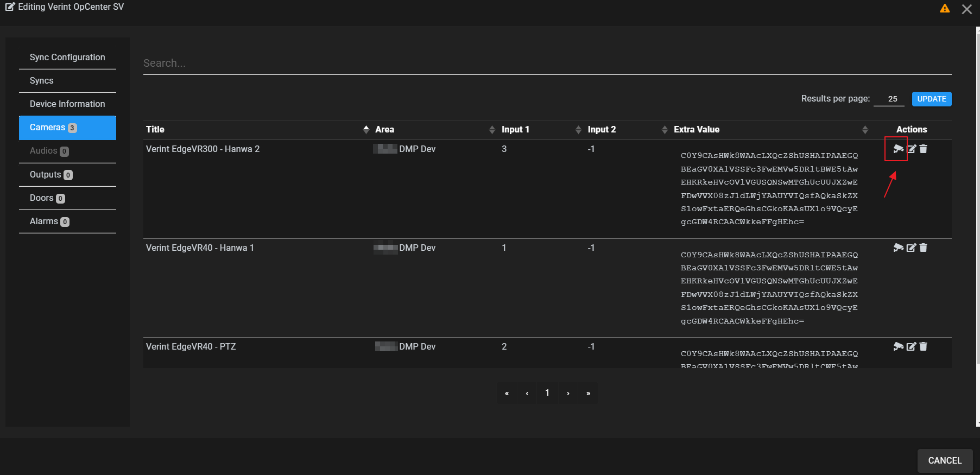
Task: Open the Sync Configuration tab
Action: click(67, 58)
